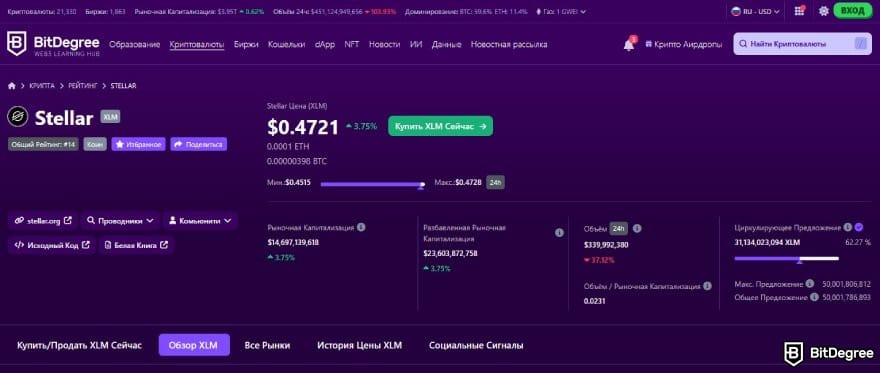Toggle the 24h price range selector

495,183
